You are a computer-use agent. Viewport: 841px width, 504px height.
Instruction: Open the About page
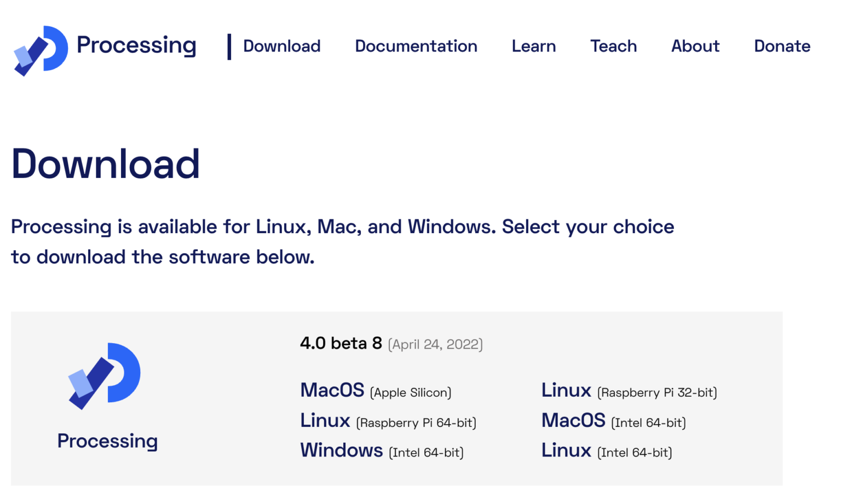(695, 47)
